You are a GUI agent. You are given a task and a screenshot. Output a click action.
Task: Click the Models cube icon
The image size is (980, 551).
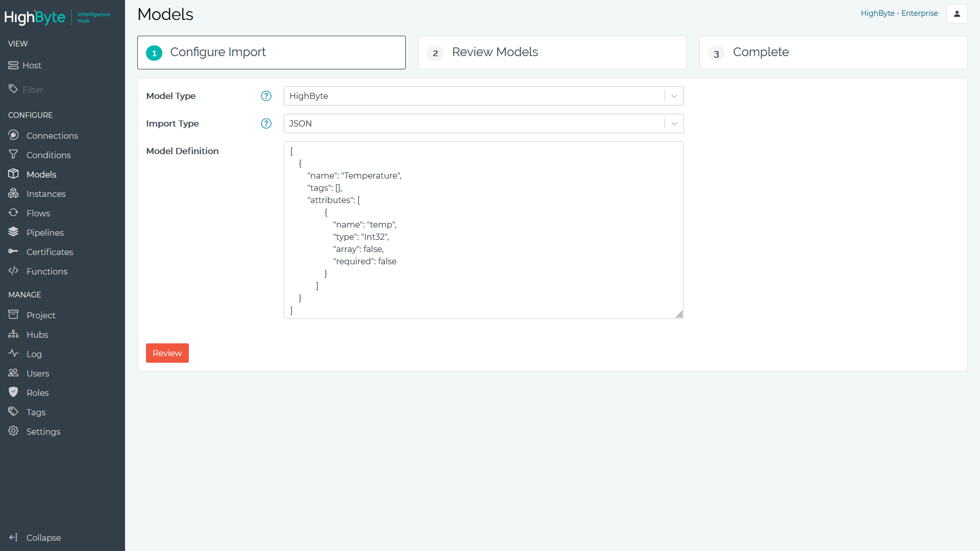pyautogui.click(x=13, y=173)
